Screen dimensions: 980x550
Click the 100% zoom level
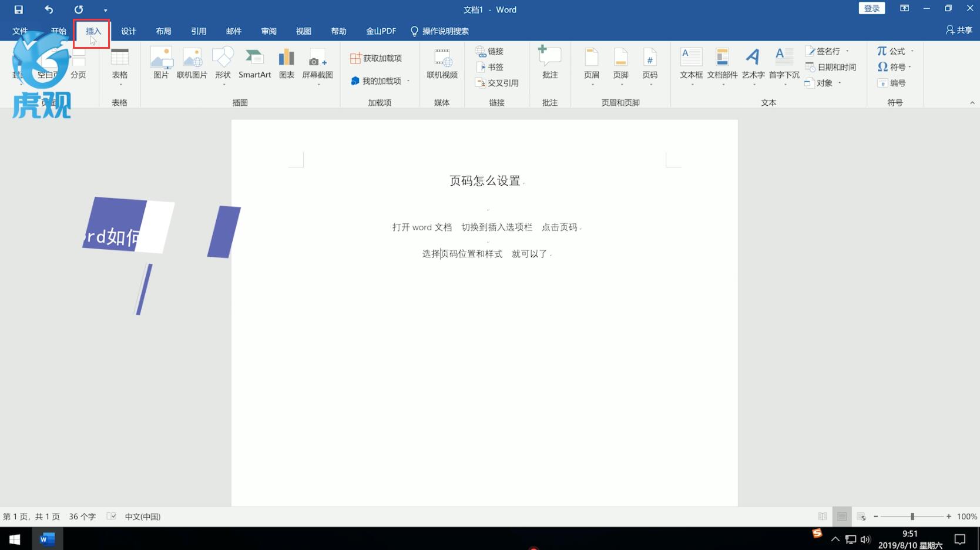(966, 517)
